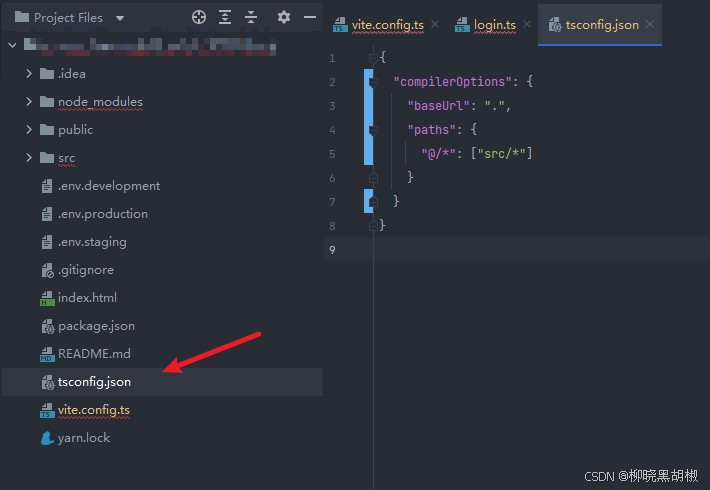Close the login.ts editor tab
The image size is (710, 490).
527,24
